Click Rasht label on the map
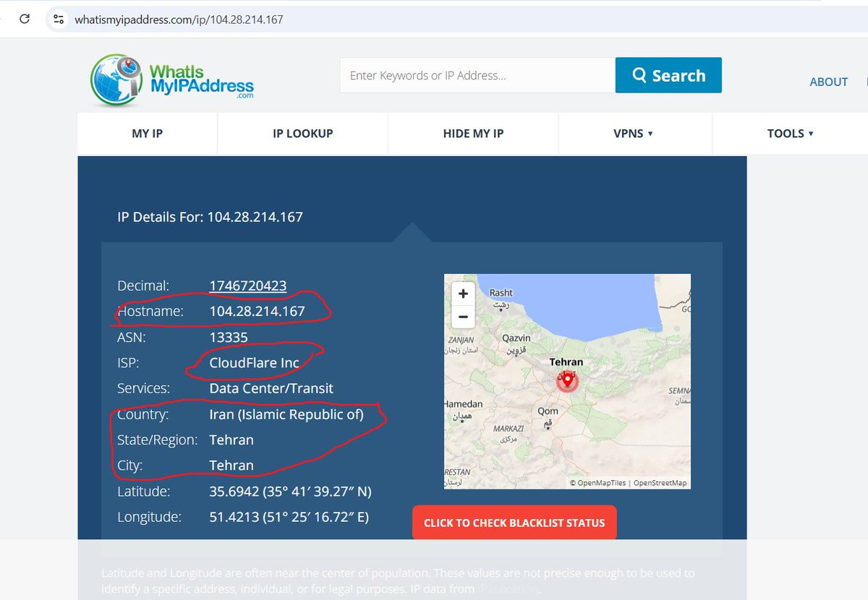The width and height of the screenshot is (868, 600). (x=501, y=293)
